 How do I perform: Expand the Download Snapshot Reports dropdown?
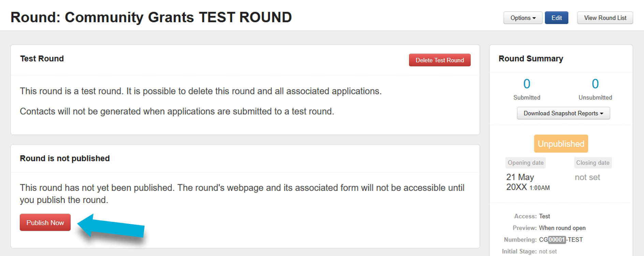pos(563,113)
